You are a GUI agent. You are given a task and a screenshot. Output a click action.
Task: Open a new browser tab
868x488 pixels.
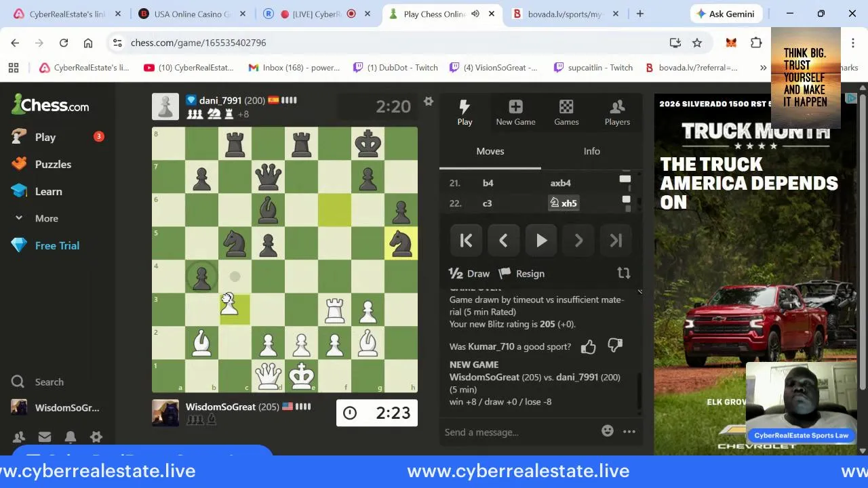pos(639,14)
